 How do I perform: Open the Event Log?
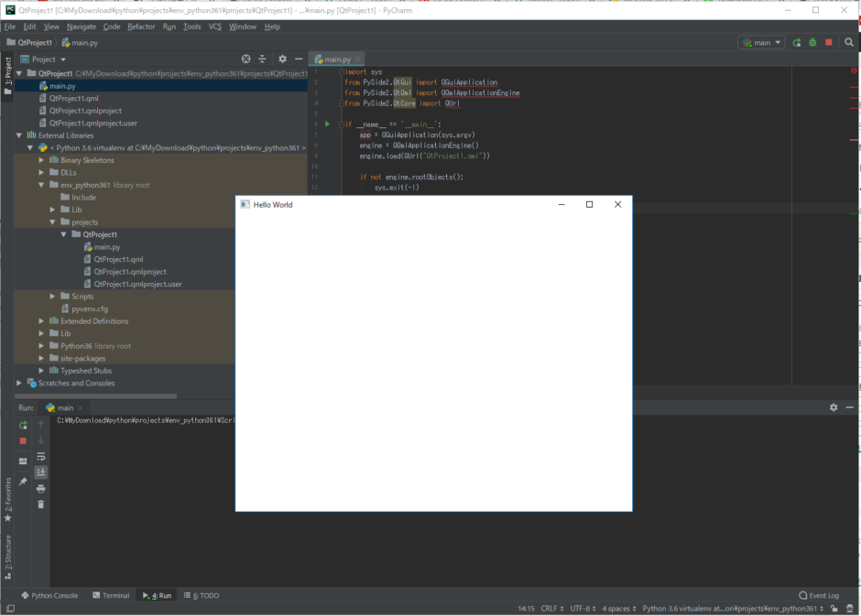point(820,595)
